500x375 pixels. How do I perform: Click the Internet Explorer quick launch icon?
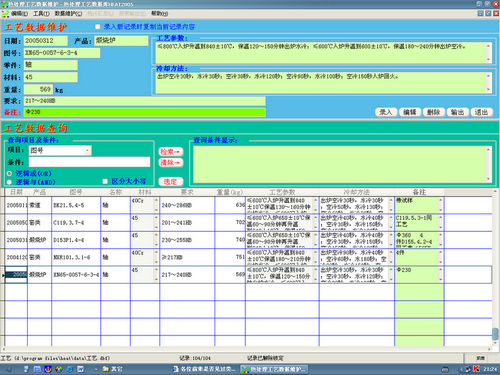[70, 369]
